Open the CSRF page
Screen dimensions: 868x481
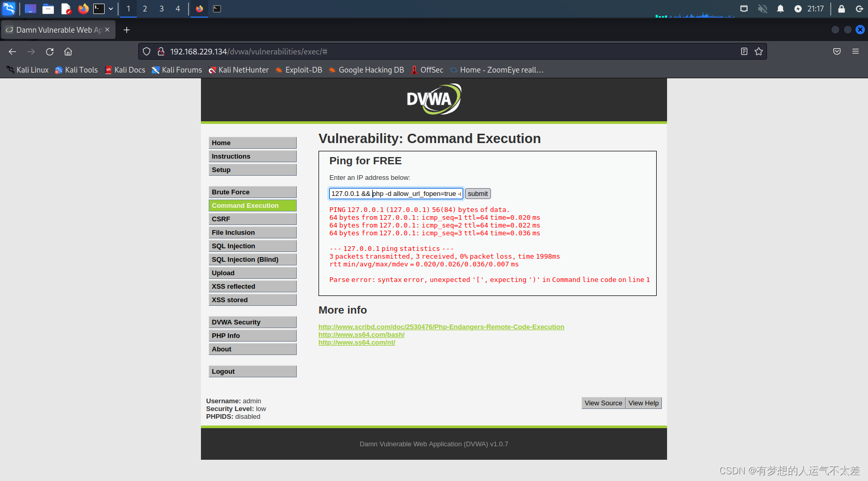tap(253, 219)
